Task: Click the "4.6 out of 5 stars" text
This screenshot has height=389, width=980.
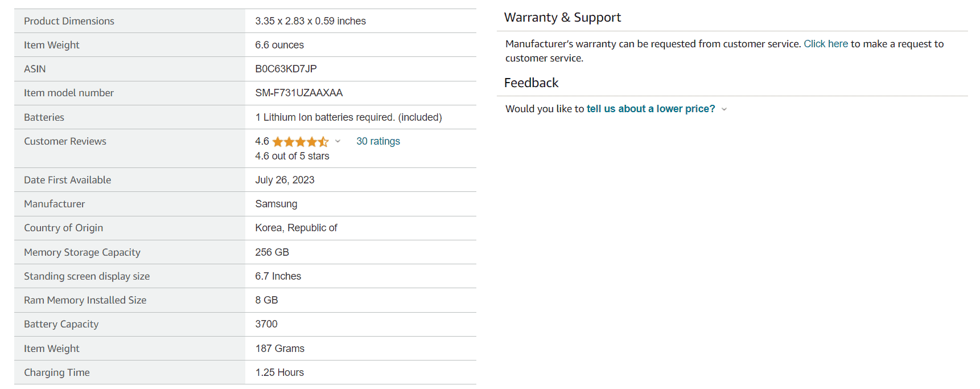Action: (x=292, y=156)
